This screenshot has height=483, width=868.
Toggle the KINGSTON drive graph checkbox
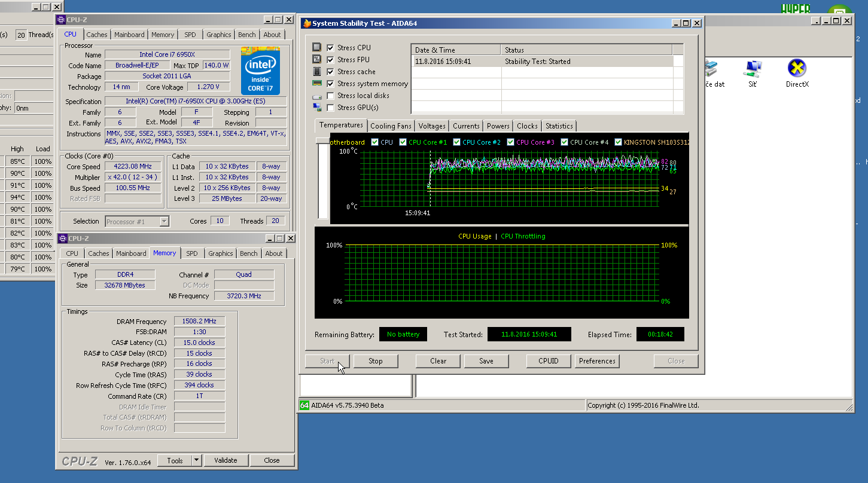coord(618,142)
